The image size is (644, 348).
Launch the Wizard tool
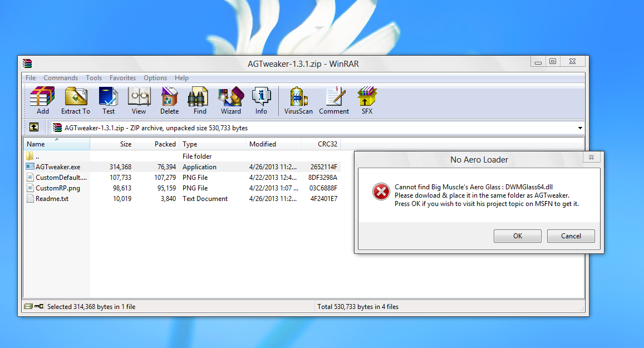231,100
